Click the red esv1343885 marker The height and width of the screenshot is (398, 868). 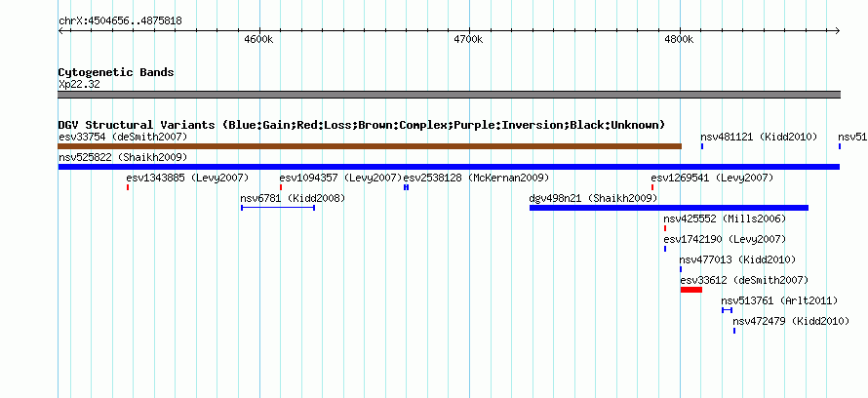[x=128, y=187]
